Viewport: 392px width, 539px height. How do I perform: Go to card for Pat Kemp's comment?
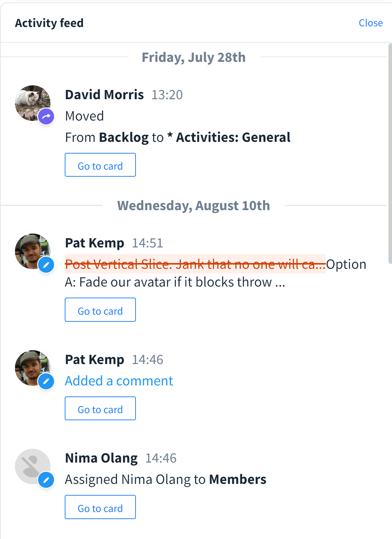[x=100, y=409]
